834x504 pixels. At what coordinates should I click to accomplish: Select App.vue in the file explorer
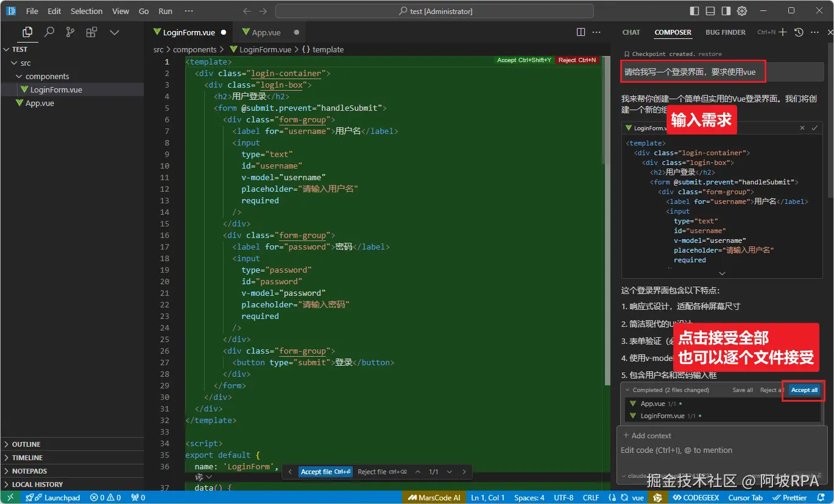[x=40, y=103]
